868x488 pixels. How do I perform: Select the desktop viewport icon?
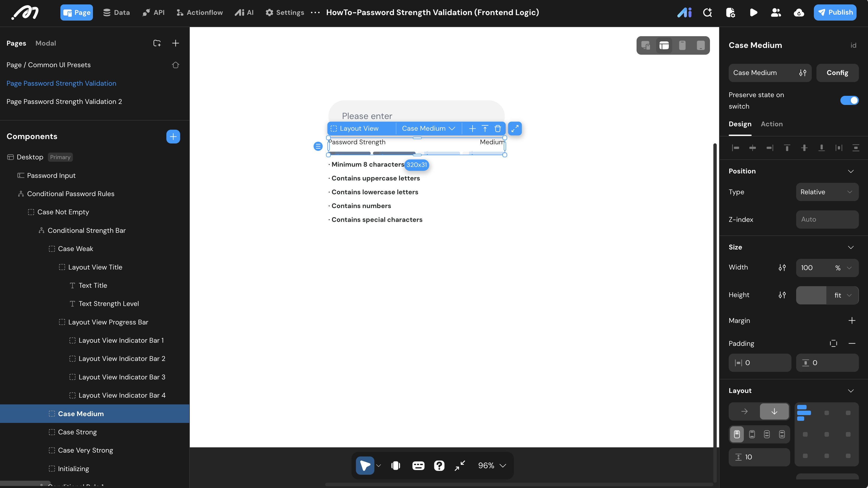pyautogui.click(x=664, y=45)
